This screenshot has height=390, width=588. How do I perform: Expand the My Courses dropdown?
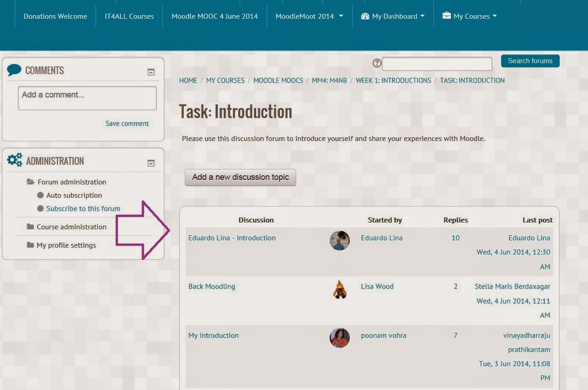470,15
